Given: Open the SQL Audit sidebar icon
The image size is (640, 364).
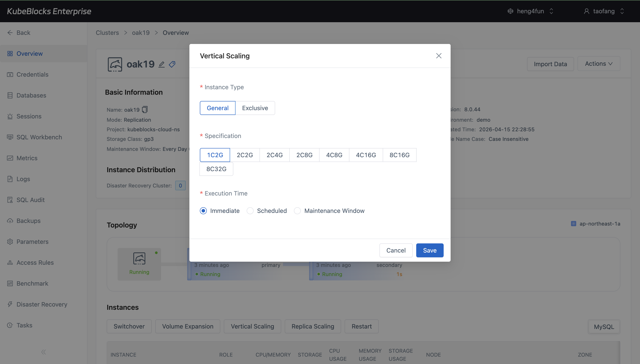Looking at the screenshot, I should coord(10,200).
